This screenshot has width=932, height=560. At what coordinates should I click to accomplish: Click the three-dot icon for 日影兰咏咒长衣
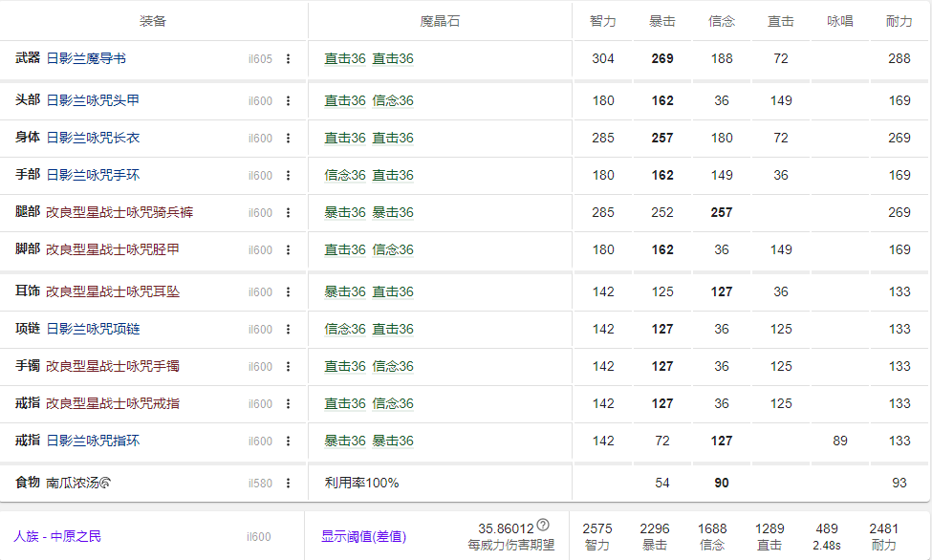pyautogui.click(x=288, y=138)
